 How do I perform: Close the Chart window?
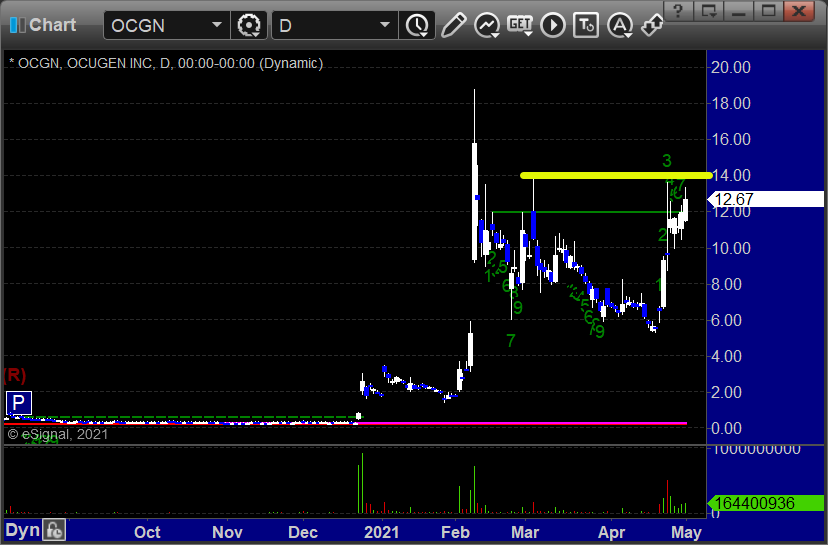(798, 11)
